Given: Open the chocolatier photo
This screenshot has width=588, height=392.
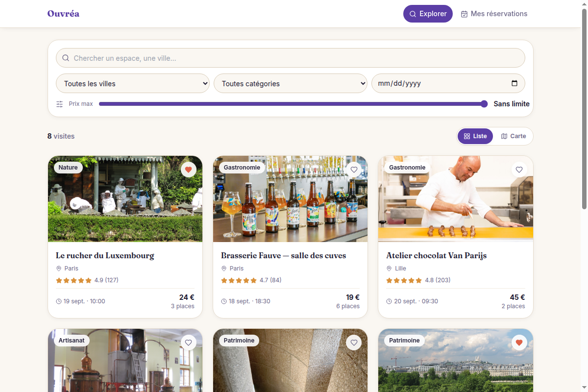Looking at the screenshot, I should pyautogui.click(x=456, y=199).
